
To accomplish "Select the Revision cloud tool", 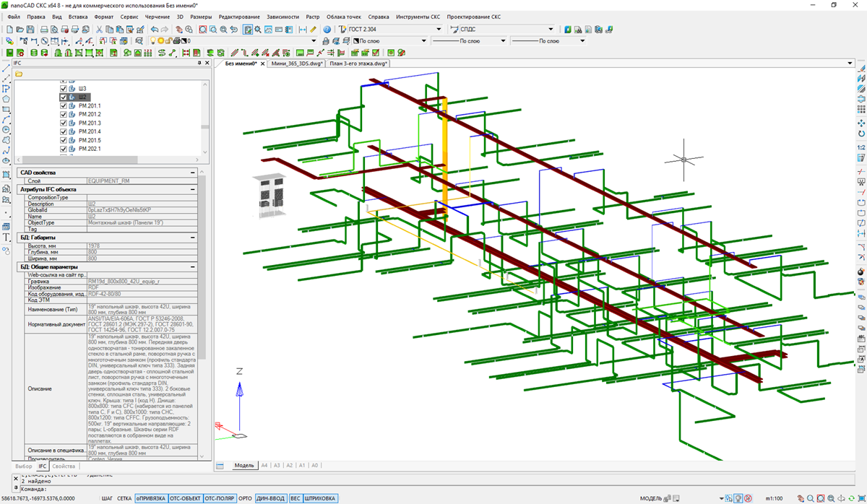I will click(6, 141).
